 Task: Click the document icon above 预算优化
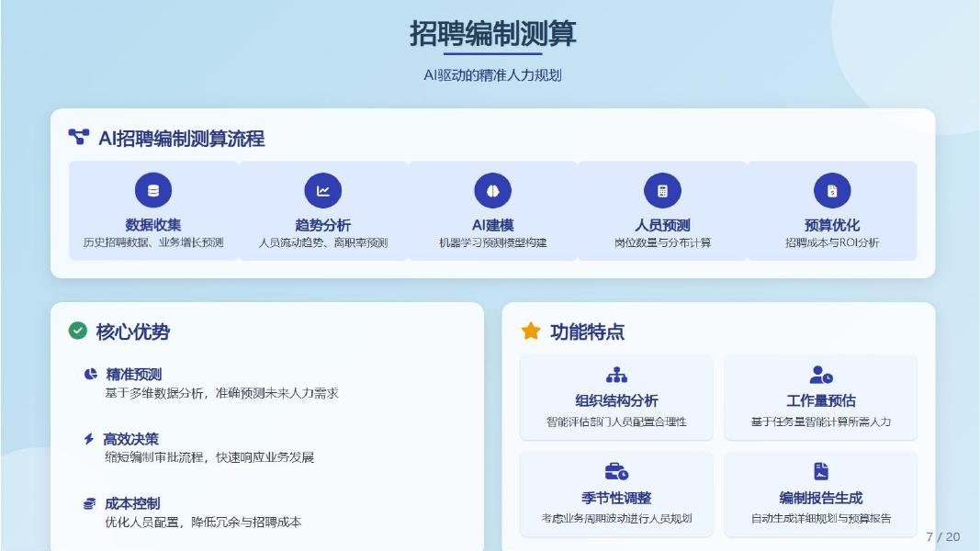tap(834, 189)
